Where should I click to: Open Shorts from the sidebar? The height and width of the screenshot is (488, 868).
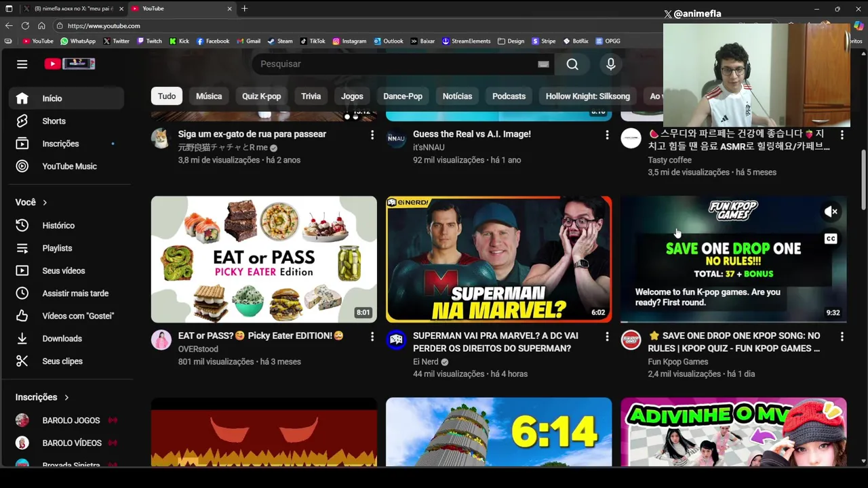(x=66, y=121)
